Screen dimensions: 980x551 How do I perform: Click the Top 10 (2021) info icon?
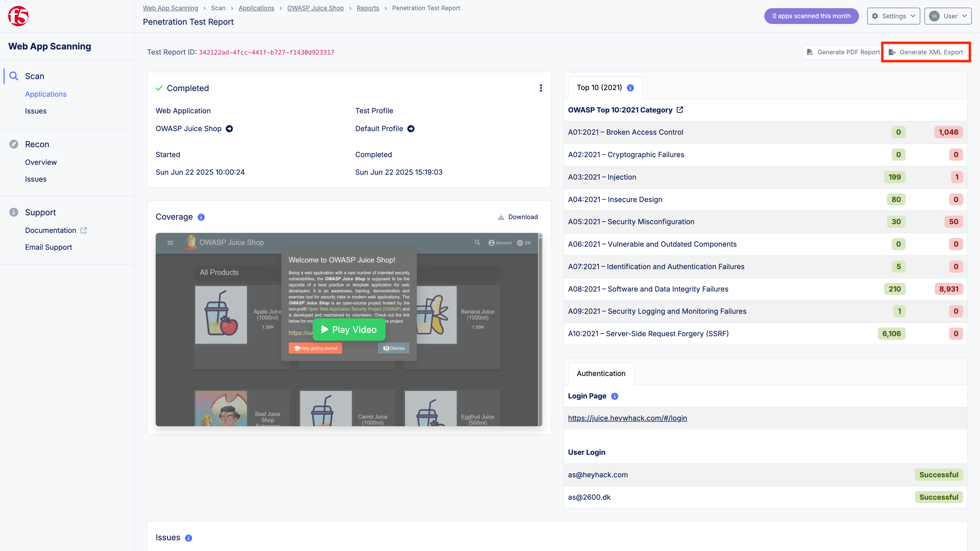click(630, 88)
